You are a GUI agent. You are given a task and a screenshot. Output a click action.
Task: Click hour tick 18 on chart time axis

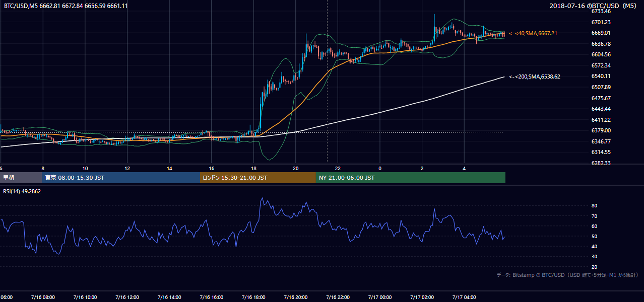[253, 168]
